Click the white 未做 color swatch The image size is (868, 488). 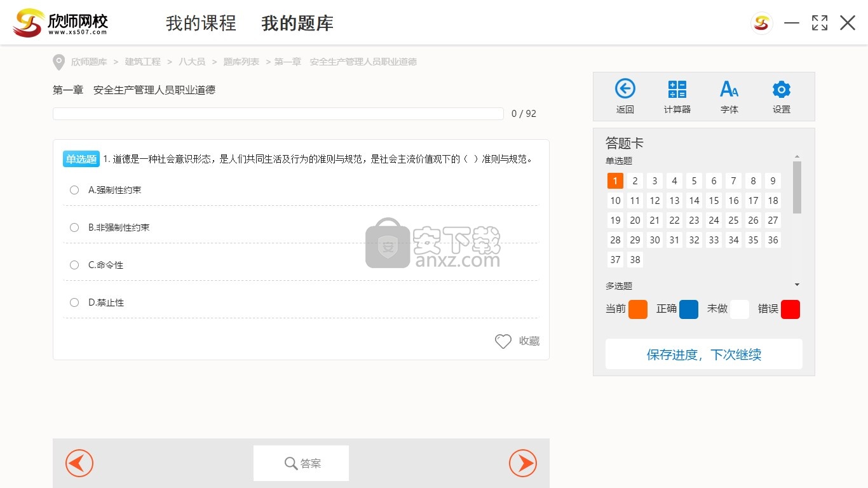click(740, 309)
